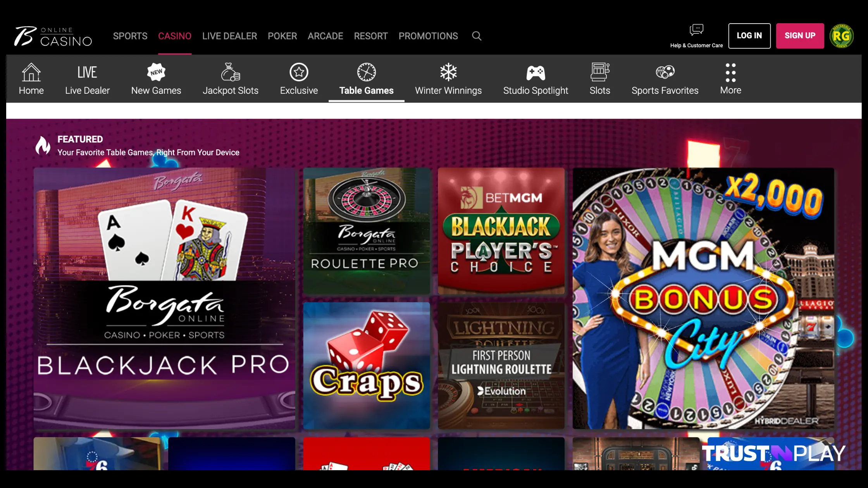
Task: Click the LOG IN button
Action: 749,36
